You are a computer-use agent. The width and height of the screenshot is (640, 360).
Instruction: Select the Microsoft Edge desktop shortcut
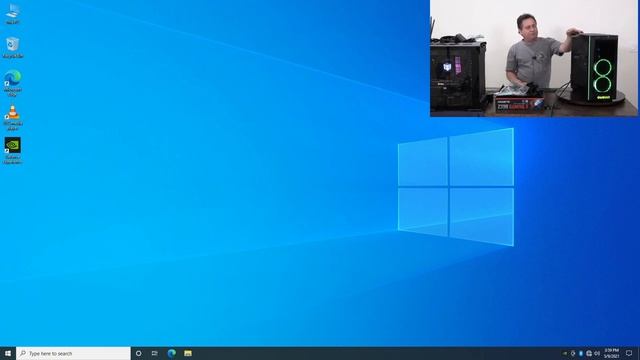pyautogui.click(x=13, y=83)
